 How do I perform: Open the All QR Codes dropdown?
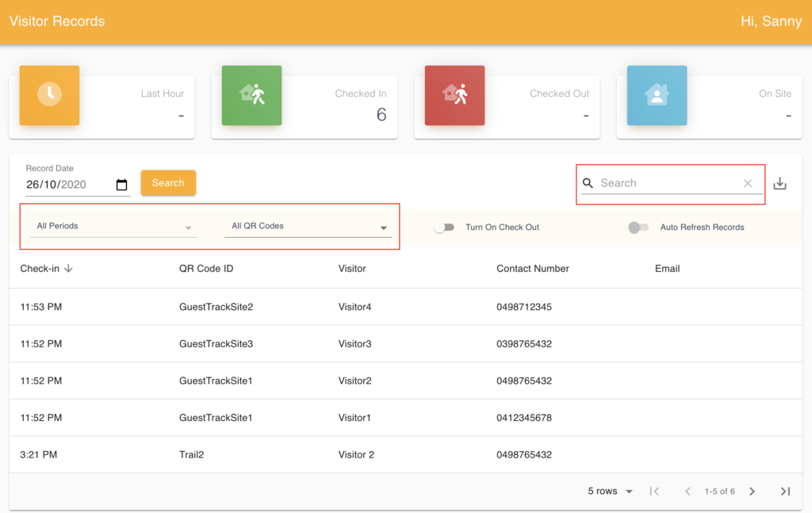(x=308, y=227)
